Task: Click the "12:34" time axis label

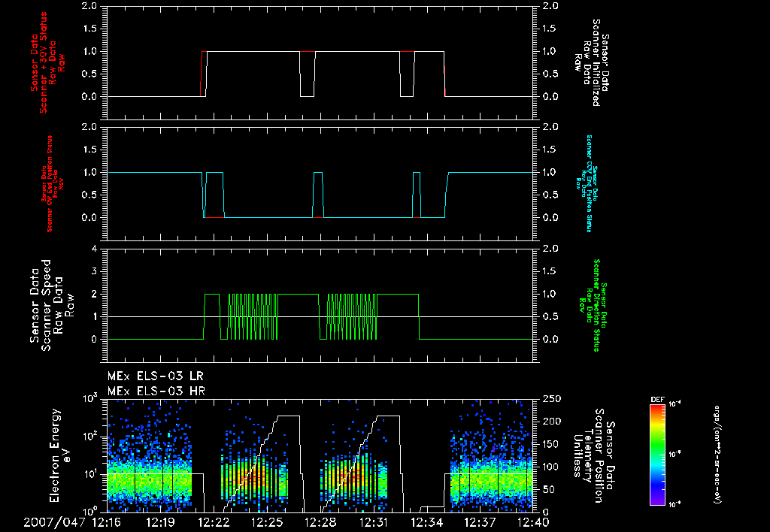Action: pyautogui.click(x=426, y=523)
